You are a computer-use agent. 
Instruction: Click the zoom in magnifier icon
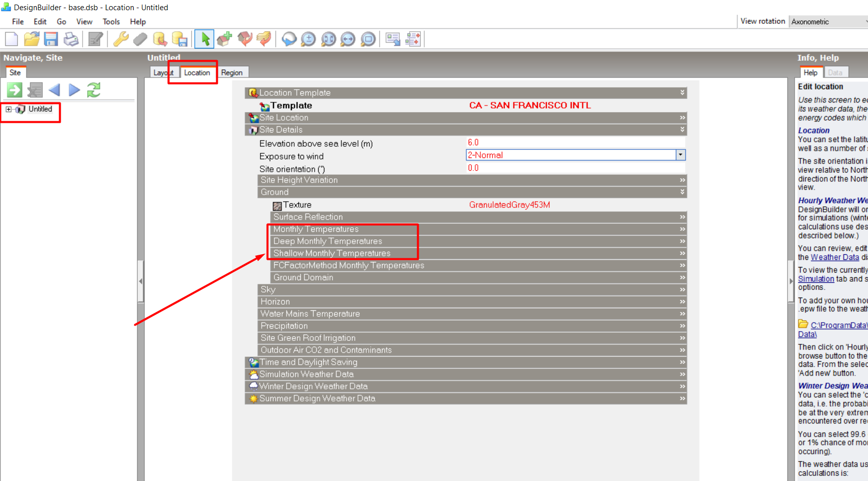coord(309,39)
